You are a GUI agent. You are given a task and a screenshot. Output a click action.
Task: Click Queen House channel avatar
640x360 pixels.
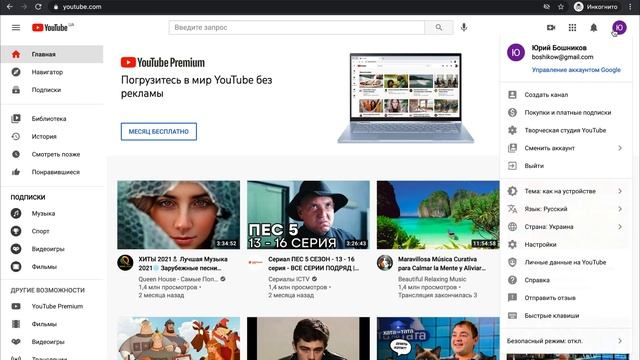(x=125, y=263)
